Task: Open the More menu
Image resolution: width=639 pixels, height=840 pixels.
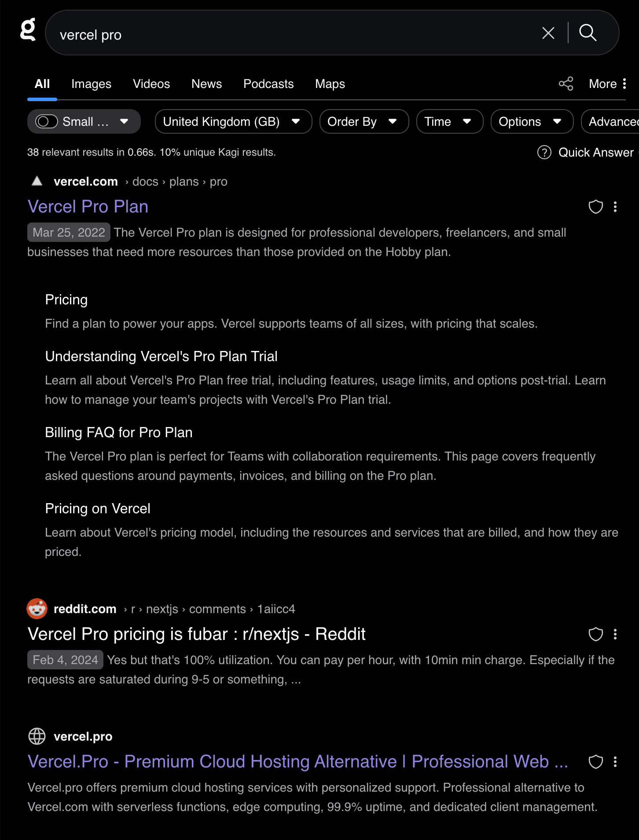Action: tap(608, 84)
